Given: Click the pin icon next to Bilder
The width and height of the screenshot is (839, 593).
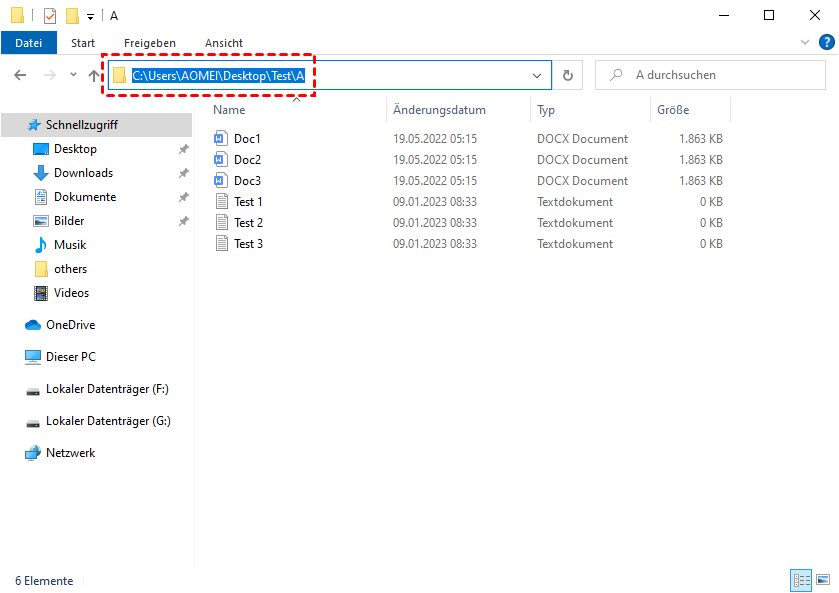Looking at the screenshot, I should point(184,221).
